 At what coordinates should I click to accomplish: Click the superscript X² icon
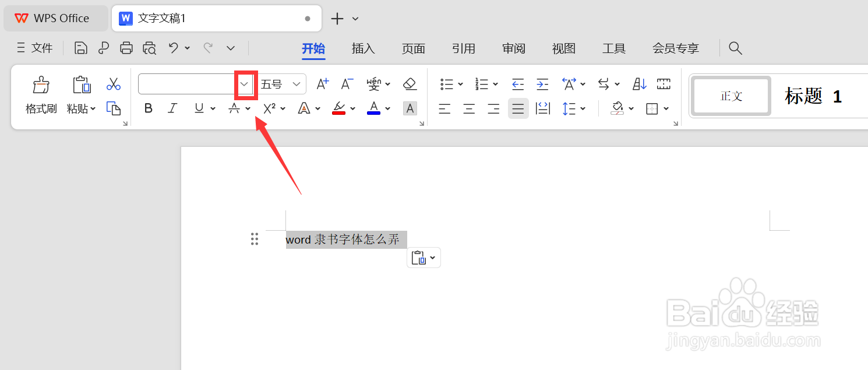click(269, 108)
